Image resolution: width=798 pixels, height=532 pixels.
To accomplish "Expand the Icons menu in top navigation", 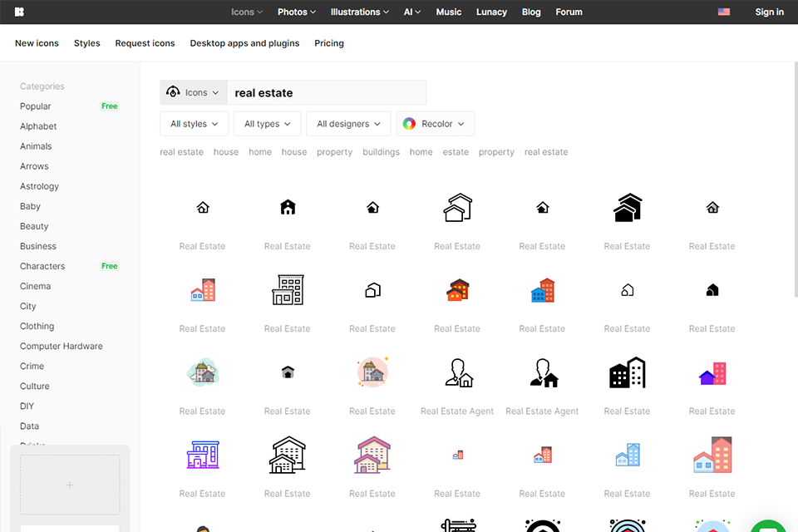I will coord(247,12).
